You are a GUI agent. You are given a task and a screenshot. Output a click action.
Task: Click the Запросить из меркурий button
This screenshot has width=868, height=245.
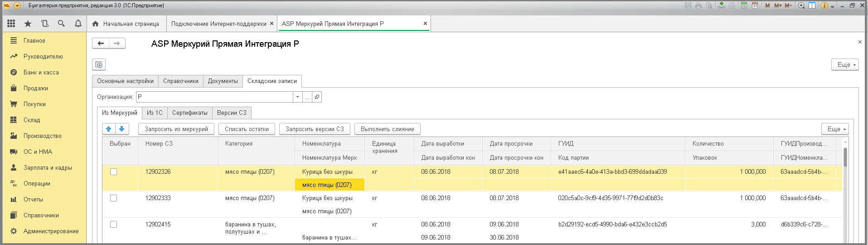point(176,129)
